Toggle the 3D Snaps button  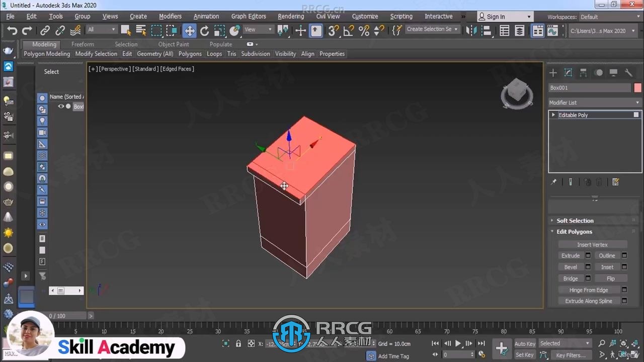(333, 31)
